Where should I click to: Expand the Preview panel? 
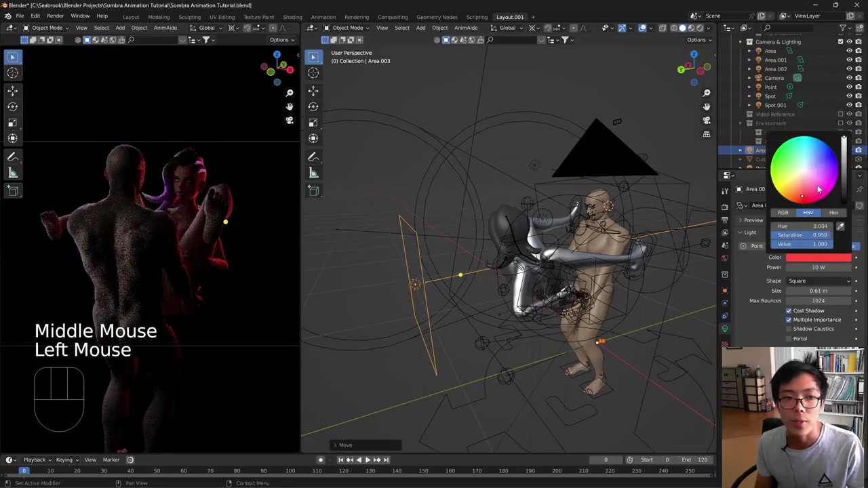(753, 220)
